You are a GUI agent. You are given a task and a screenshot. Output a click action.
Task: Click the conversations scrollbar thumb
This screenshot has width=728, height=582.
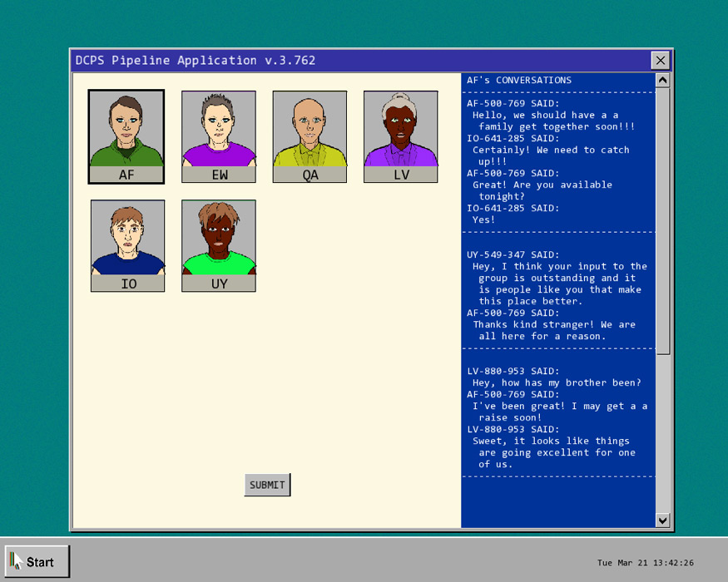662,221
